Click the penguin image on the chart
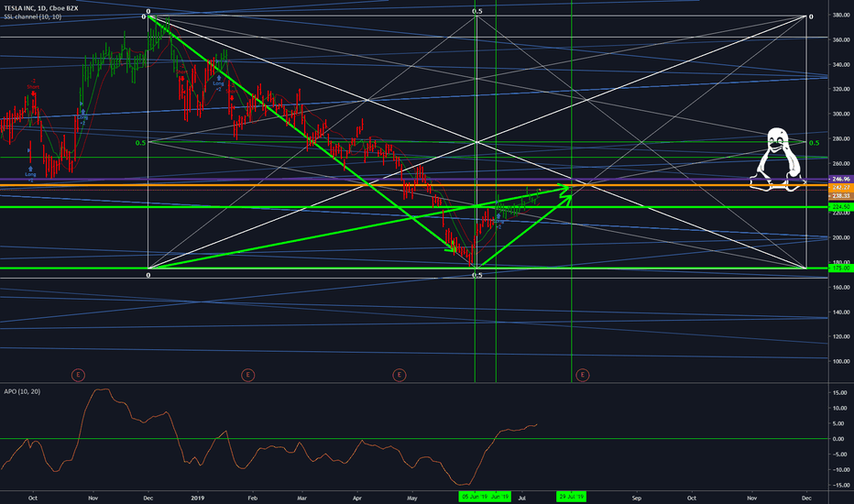The image size is (854, 504). pos(777,159)
